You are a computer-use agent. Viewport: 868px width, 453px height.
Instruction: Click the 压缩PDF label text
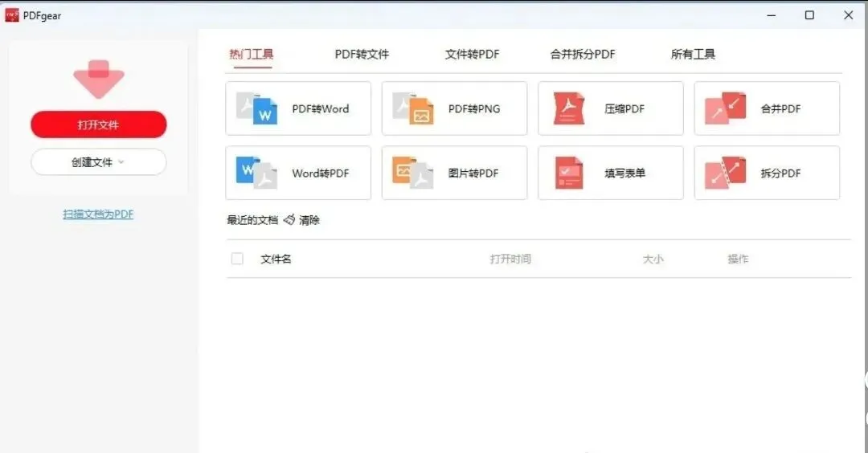[x=624, y=109]
